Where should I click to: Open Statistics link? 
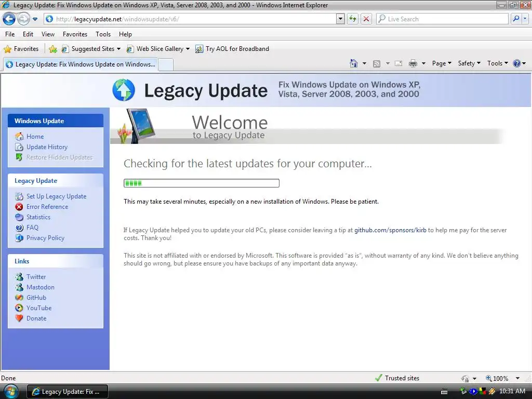click(x=38, y=217)
